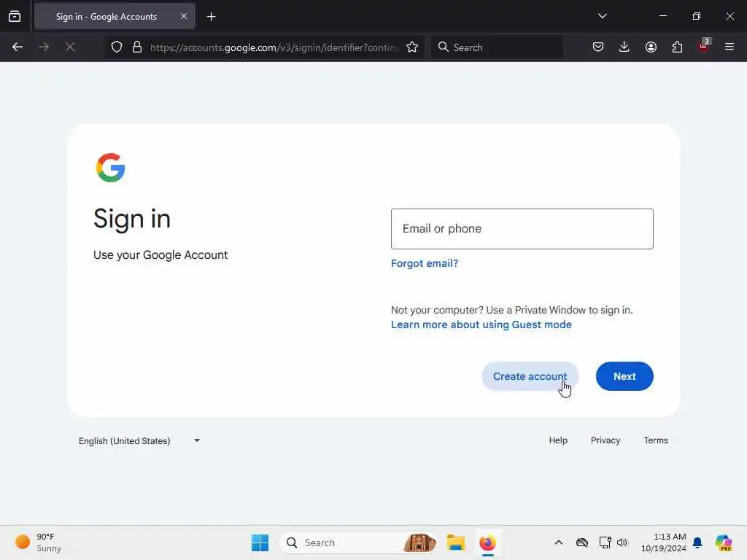Viewport: 747px width, 560px height.
Task: Open the Downloads panel
Action: (624, 47)
